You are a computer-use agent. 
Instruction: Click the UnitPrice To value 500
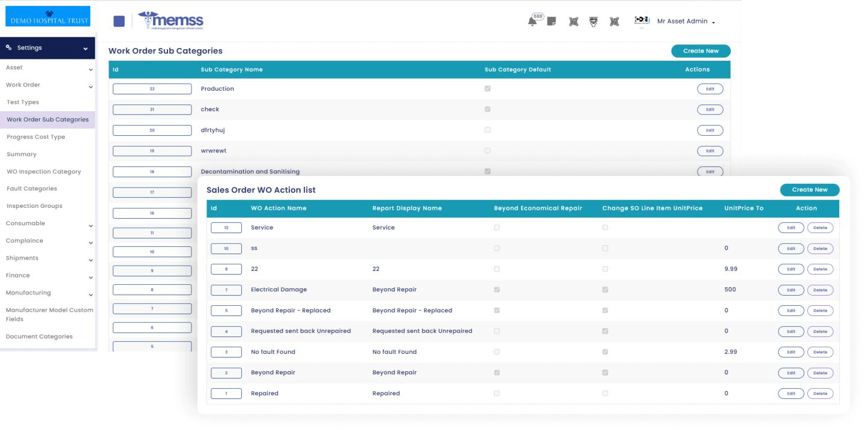731,290
